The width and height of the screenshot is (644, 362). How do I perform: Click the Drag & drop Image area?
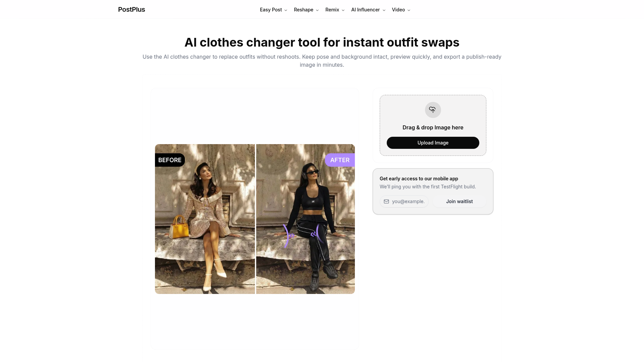(x=433, y=125)
